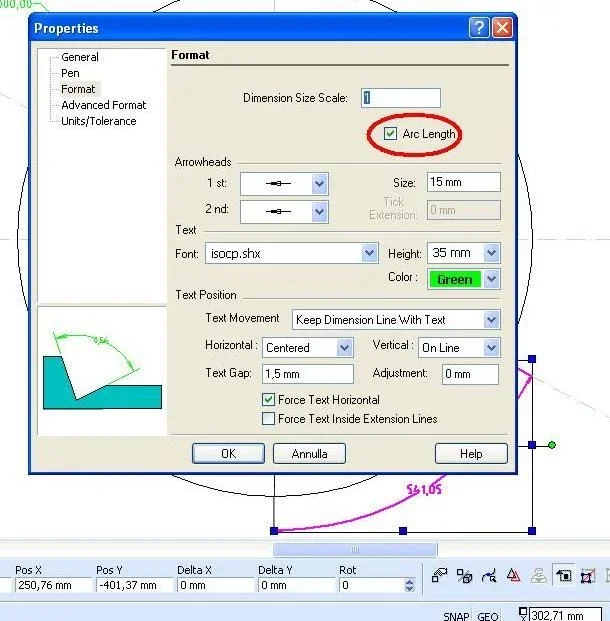The width and height of the screenshot is (610, 621).
Task: Click the greyed-out person stamp icon
Action: [x=538, y=575]
